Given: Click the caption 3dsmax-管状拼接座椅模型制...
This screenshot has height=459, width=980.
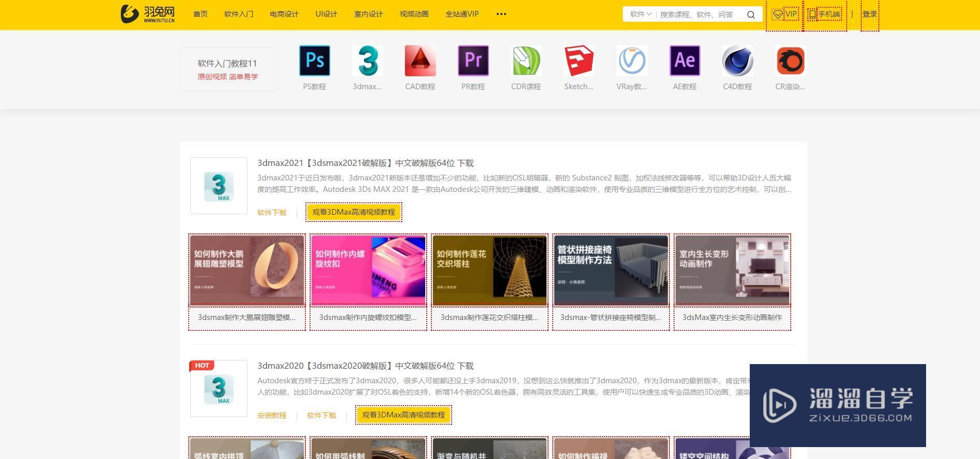Looking at the screenshot, I should pos(611,317).
